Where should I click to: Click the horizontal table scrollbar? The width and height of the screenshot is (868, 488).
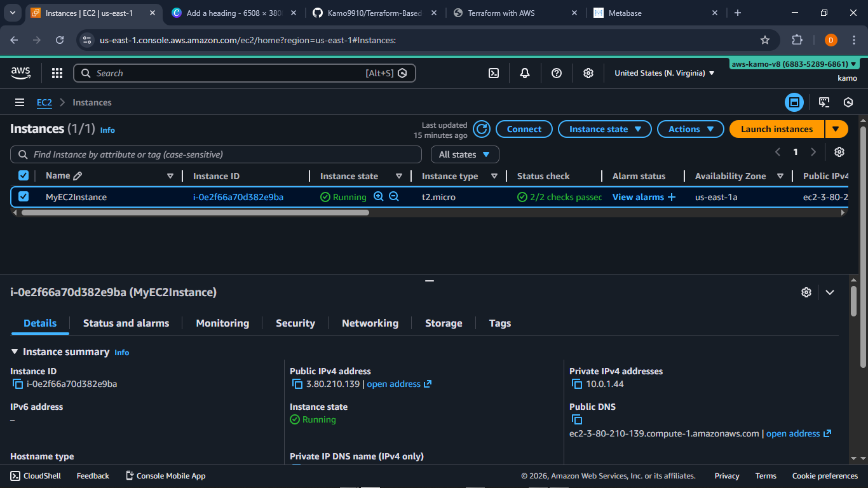[x=194, y=213]
